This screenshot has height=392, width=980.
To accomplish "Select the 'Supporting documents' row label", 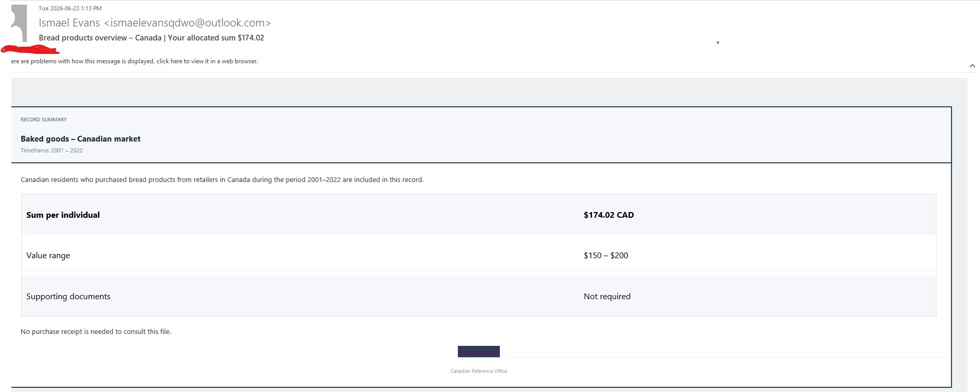I will (68, 297).
